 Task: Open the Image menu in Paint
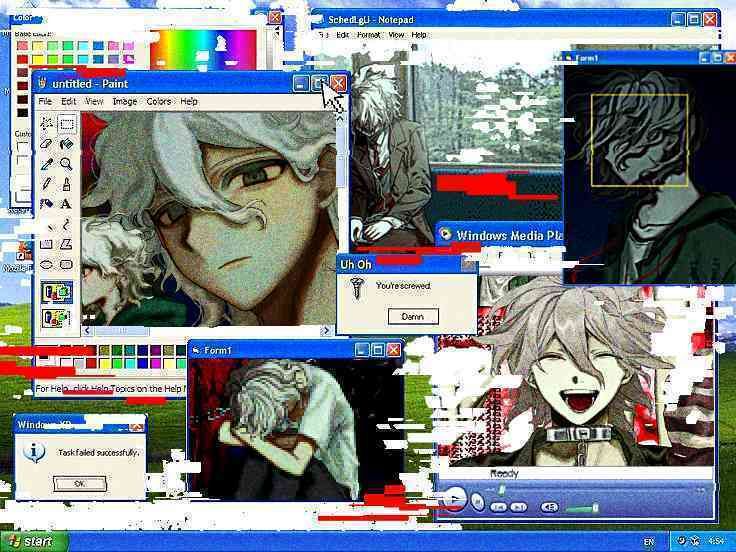pyautogui.click(x=124, y=101)
